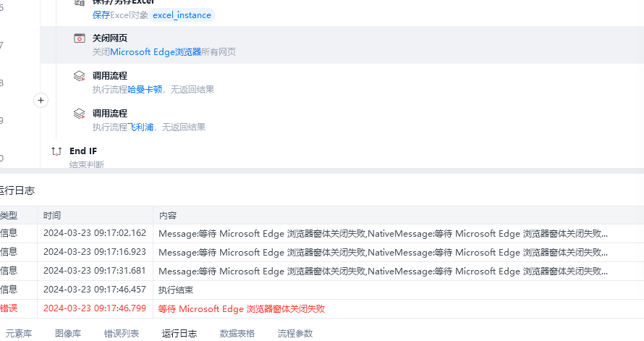This screenshot has height=341, width=644.
Task: Click the excel_instance variable tag
Action: [182, 15]
